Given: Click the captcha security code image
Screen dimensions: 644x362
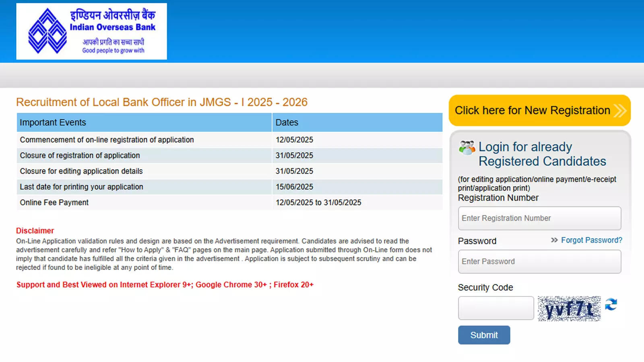Looking at the screenshot, I should pos(569,309).
